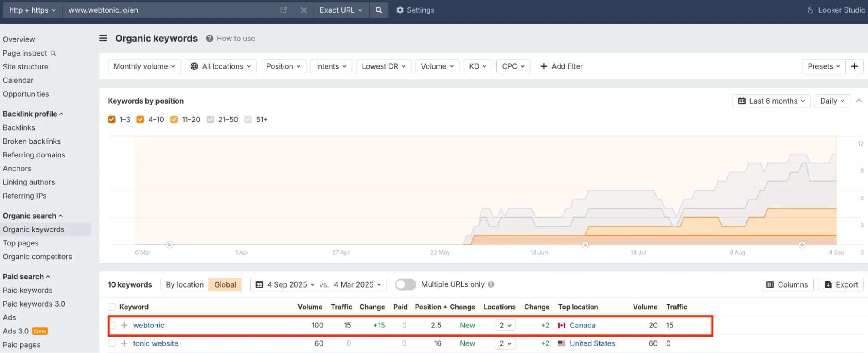Image resolution: width=868 pixels, height=353 pixels.
Task: Open the Position filter dropdown
Action: (x=283, y=66)
